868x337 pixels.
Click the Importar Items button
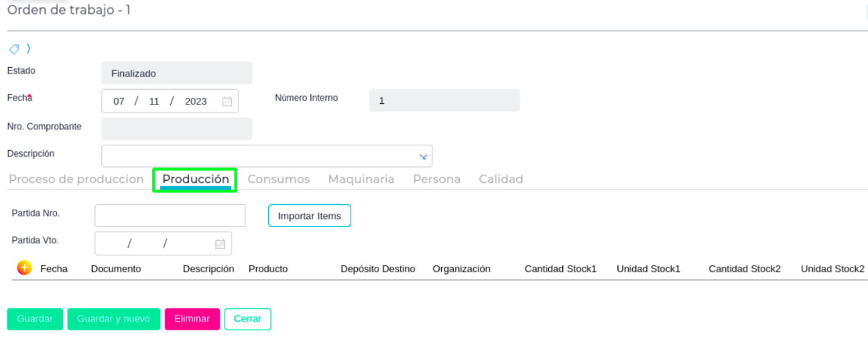[x=310, y=216]
